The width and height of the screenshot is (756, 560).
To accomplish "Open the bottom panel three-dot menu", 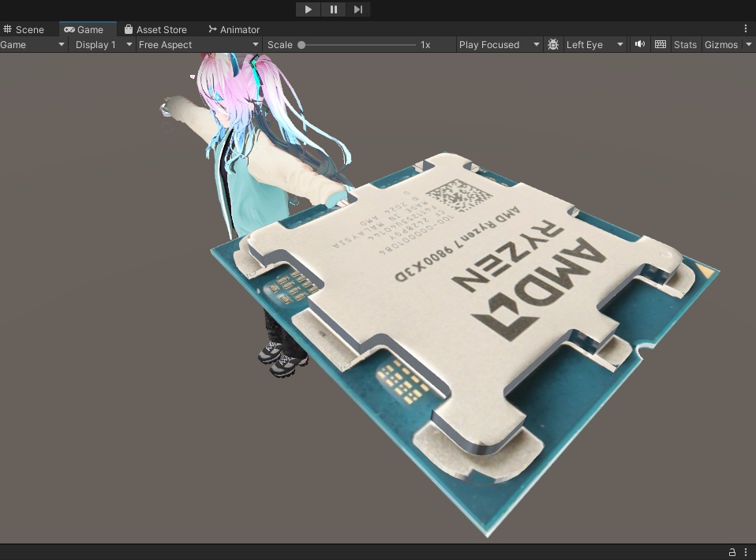I will (x=746, y=552).
